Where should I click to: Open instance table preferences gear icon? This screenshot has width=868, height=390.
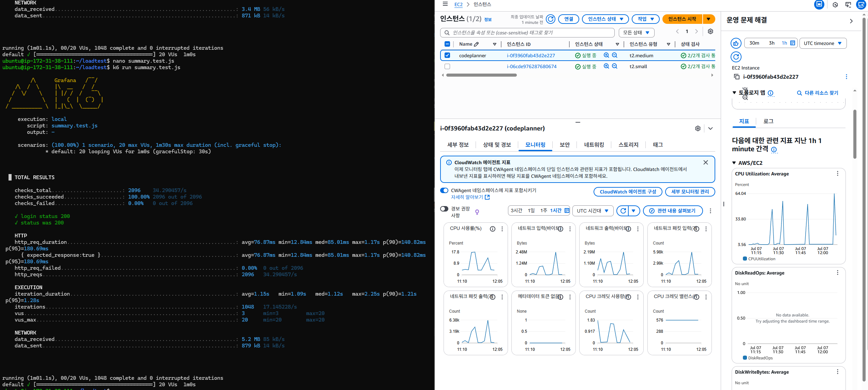(710, 31)
